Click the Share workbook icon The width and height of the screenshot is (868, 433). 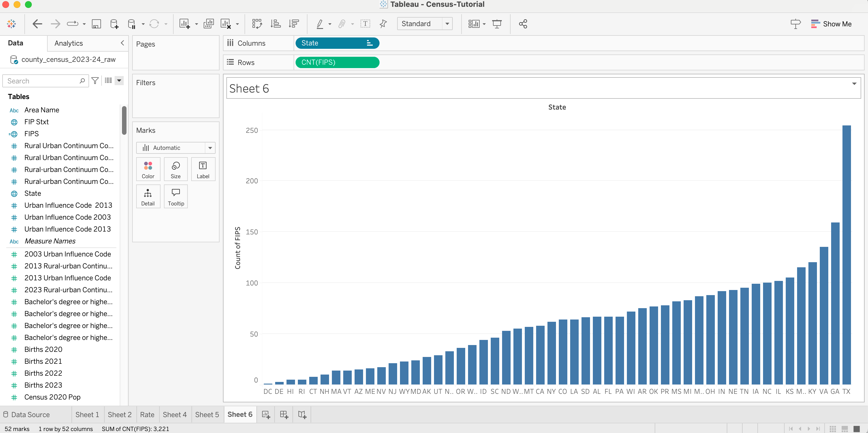(x=523, y=24)
